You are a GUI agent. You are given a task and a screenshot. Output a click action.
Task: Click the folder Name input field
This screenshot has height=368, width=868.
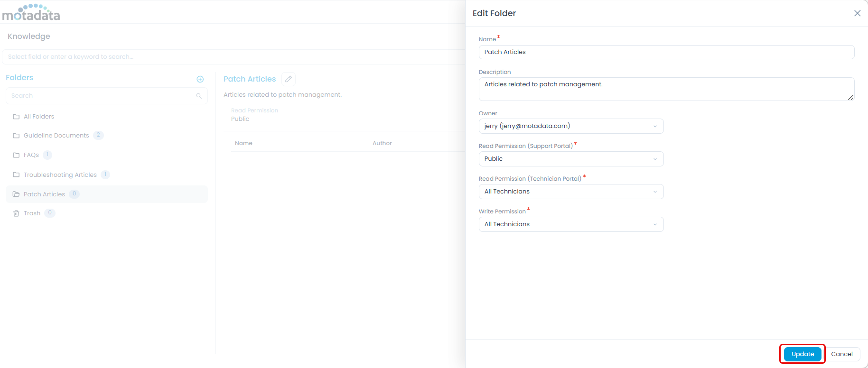666,52
